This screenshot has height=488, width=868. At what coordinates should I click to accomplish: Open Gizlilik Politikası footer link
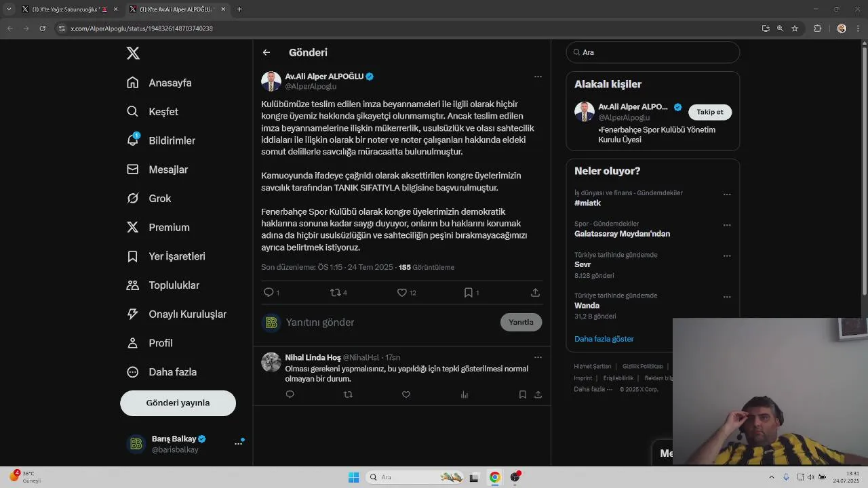[643, 367]
